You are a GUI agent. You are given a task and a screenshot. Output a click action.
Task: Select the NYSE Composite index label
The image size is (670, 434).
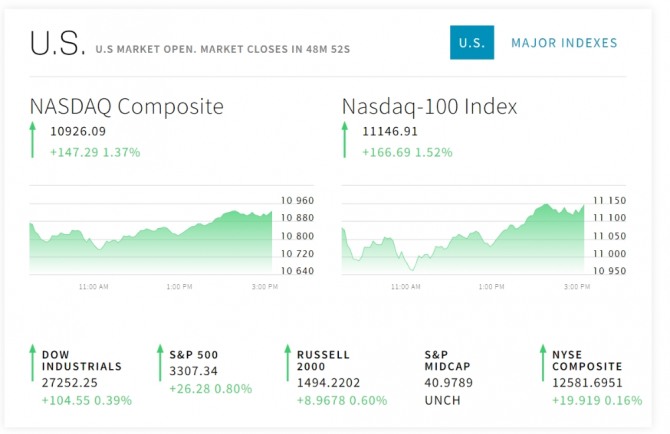pos(587,360)
